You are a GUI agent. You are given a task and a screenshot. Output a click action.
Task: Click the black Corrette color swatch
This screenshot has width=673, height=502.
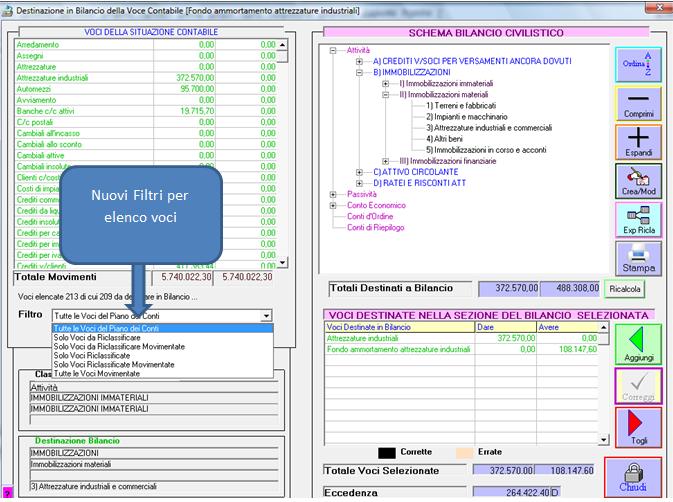point(387,453)
